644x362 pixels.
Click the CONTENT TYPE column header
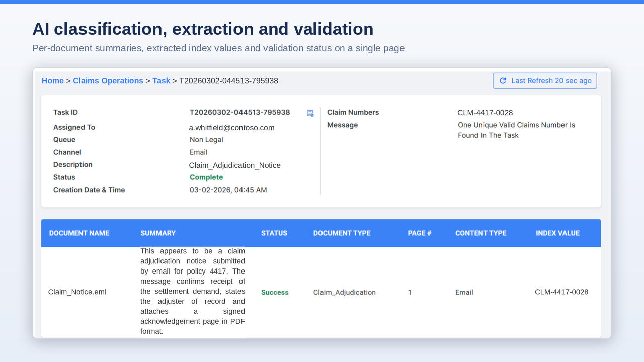(480, 233)
